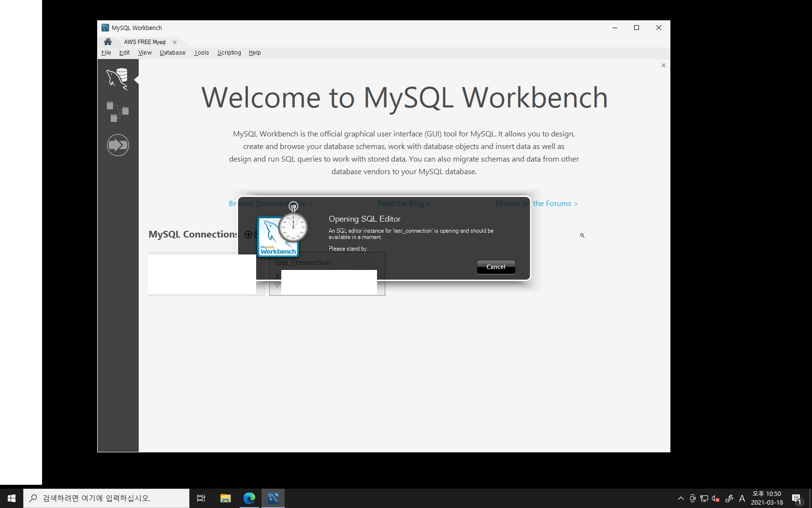Close the AWS FREE Mysql tab
This screenshot has height=508, width=812.
click(x=174, y=43)
